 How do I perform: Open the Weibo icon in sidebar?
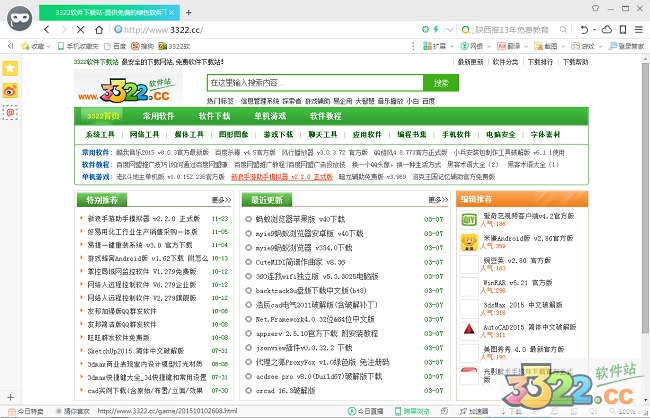coord(11,89)
